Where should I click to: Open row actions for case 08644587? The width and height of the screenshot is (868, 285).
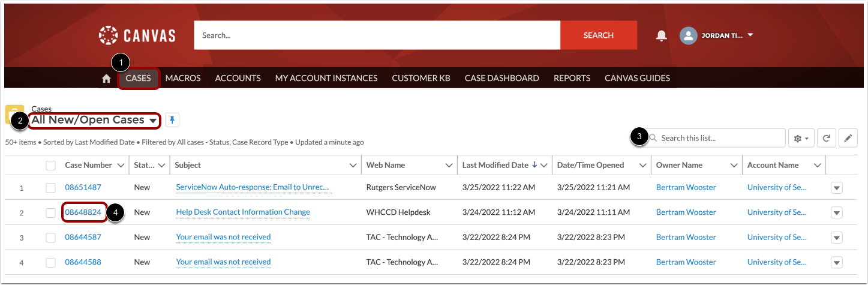coord(837,238)
